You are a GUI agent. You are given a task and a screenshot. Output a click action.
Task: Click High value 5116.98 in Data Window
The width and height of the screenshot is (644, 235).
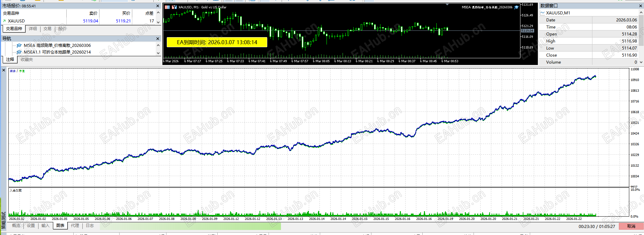pyautogui.click(x=629, y=41)
